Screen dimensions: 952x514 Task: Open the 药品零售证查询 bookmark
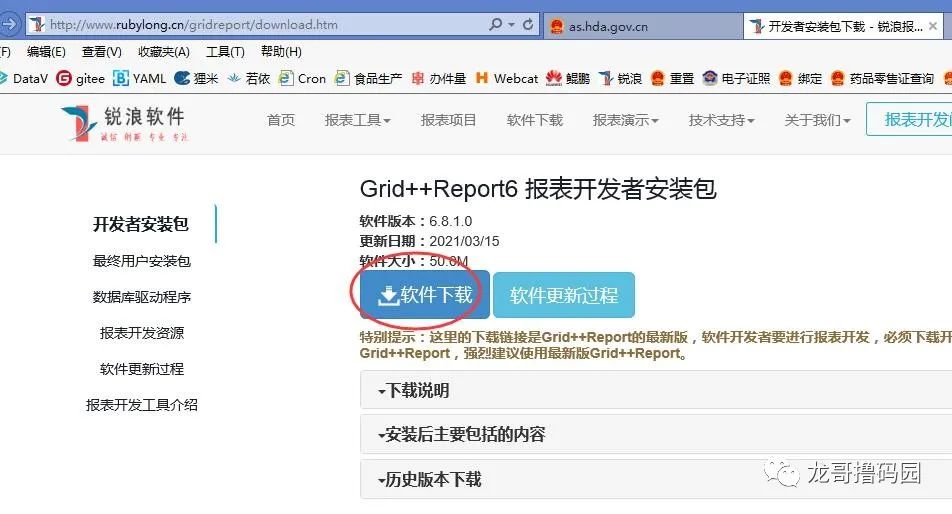coord(882,78)
